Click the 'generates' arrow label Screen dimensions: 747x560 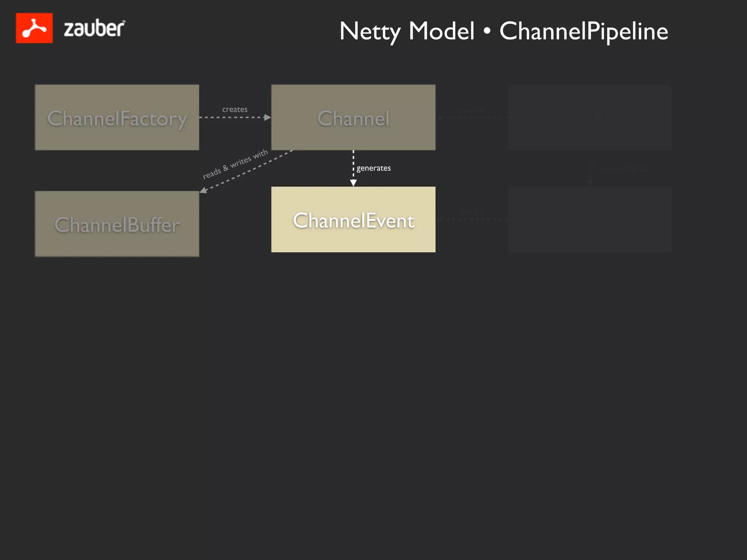373,168
